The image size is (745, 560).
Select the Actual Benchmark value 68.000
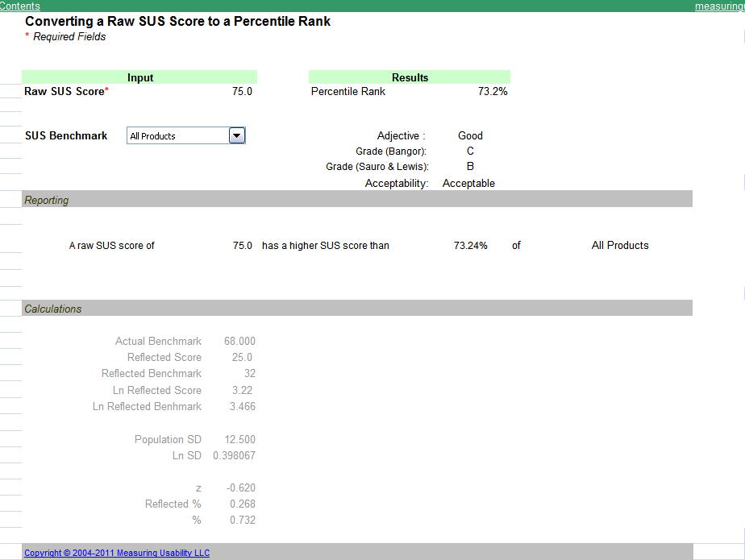coord(239,341)
